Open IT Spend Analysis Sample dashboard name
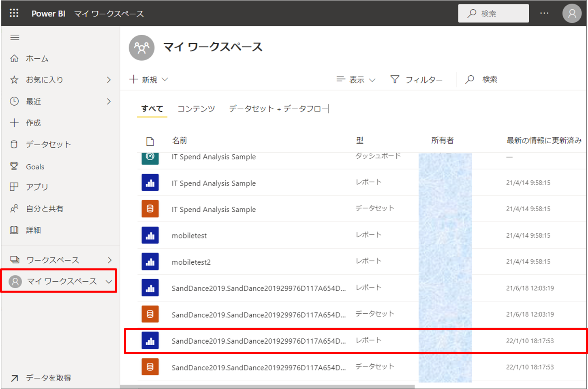588x389 pixels. point(214,157)
